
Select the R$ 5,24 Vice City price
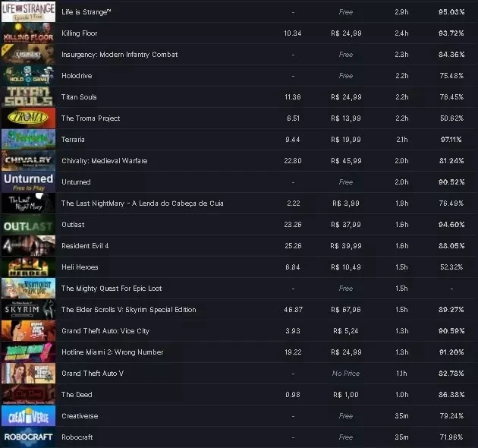(346, 331)
